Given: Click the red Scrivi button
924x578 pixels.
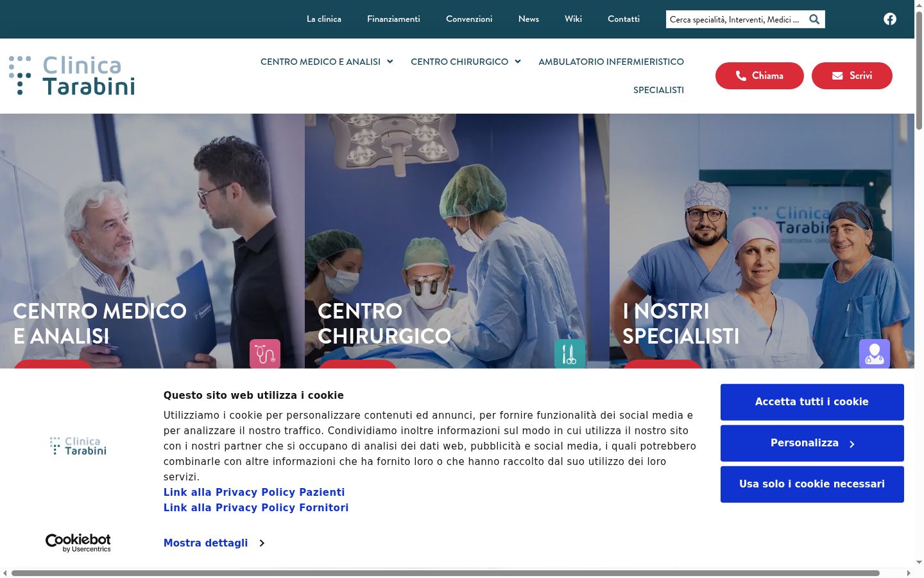Looking at the screenshot, I should click(x=852, y=76).
